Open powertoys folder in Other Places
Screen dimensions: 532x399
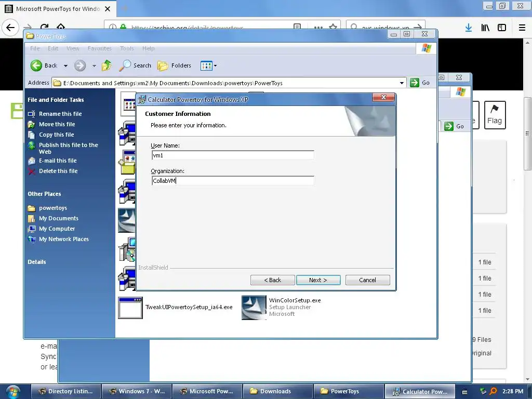click(52, 208)
